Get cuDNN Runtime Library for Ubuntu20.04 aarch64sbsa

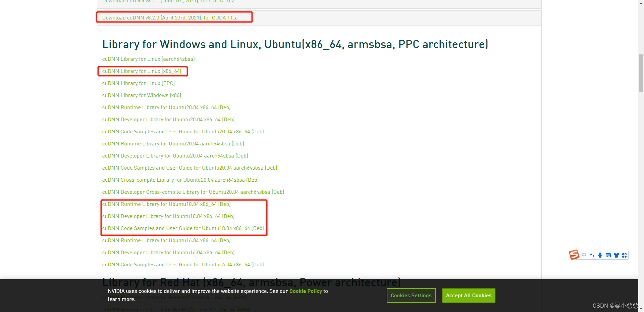(173, 144)
